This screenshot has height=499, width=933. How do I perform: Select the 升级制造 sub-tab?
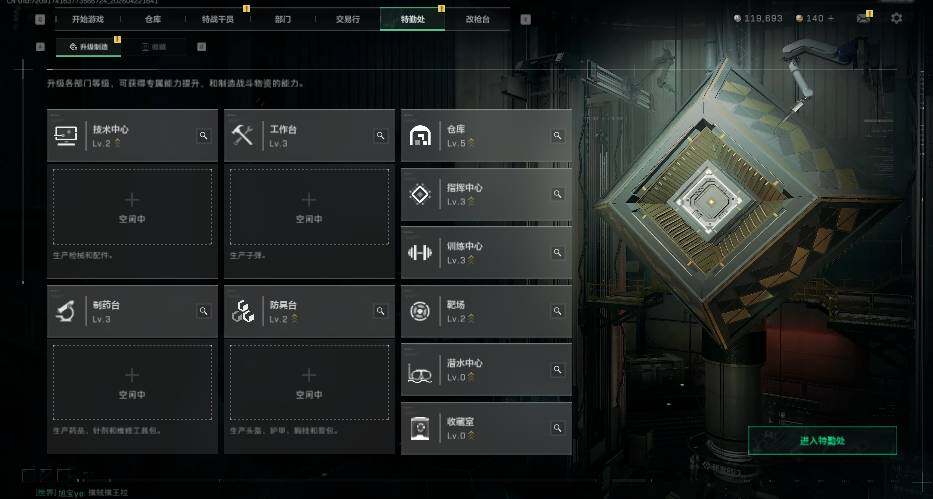tap(89, 46)
